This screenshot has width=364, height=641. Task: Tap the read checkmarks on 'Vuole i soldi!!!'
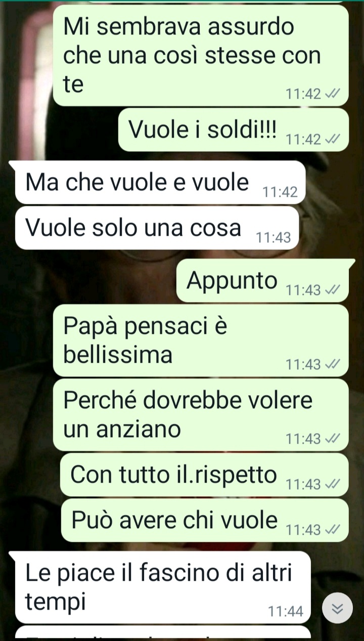point(332,140)
